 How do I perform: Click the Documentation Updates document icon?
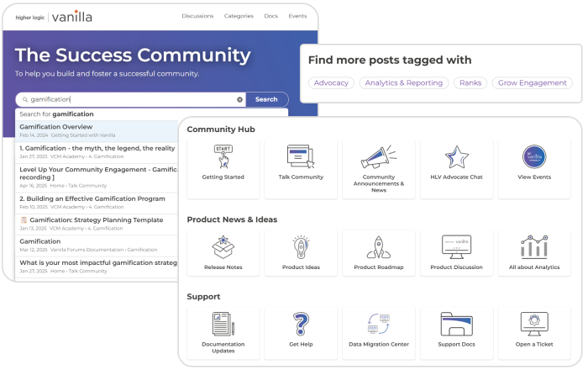click(223, 324)
